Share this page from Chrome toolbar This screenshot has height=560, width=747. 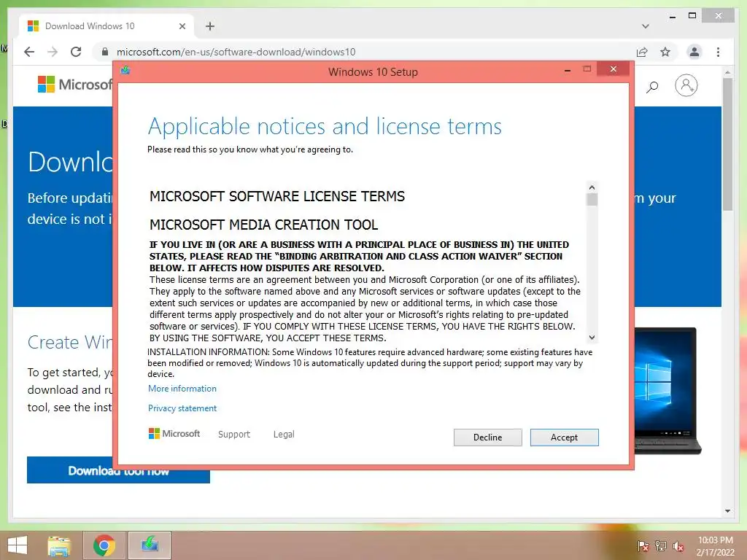click(642, 52)
